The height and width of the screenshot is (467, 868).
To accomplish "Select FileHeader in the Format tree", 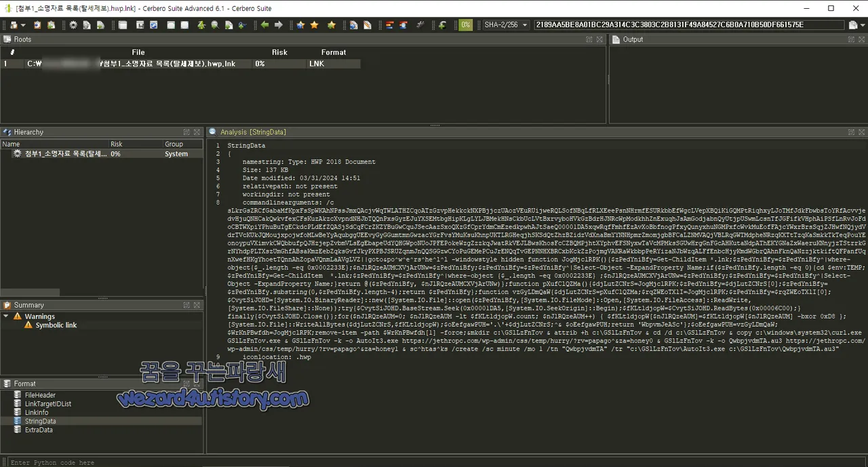I will 40,395.
